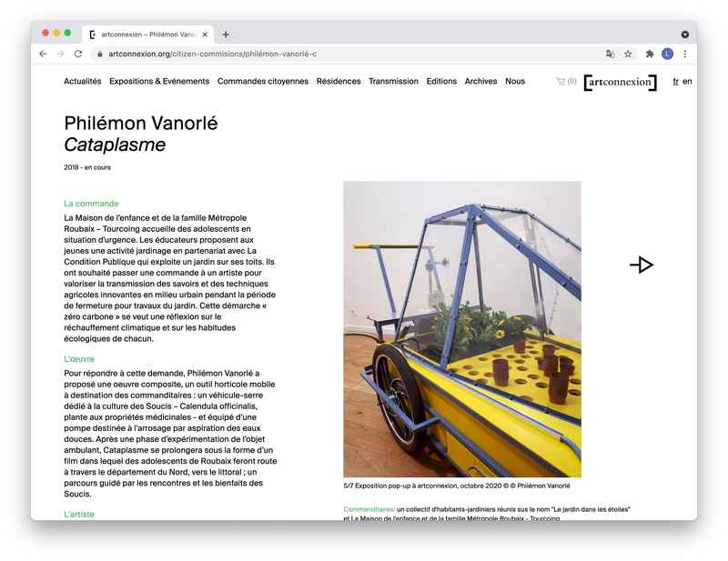Open the Chrome profile avatar
Screen dimensions: 728x561
(667, 54)
